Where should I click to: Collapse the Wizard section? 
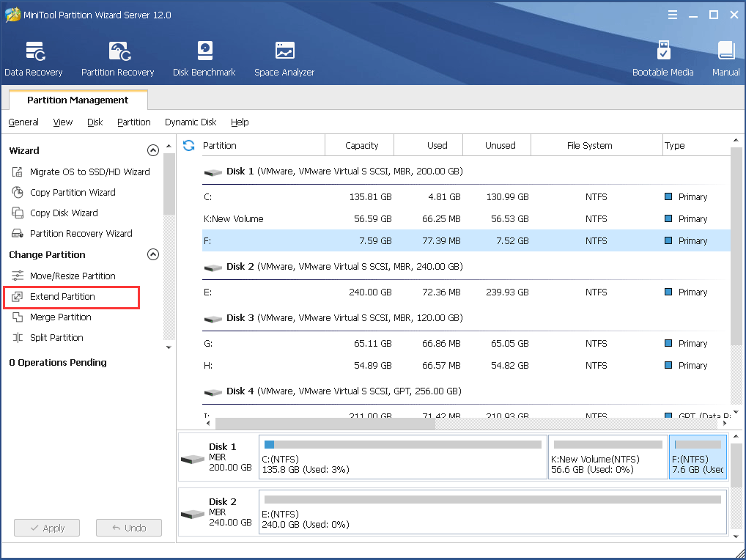[x=152, y=150]
